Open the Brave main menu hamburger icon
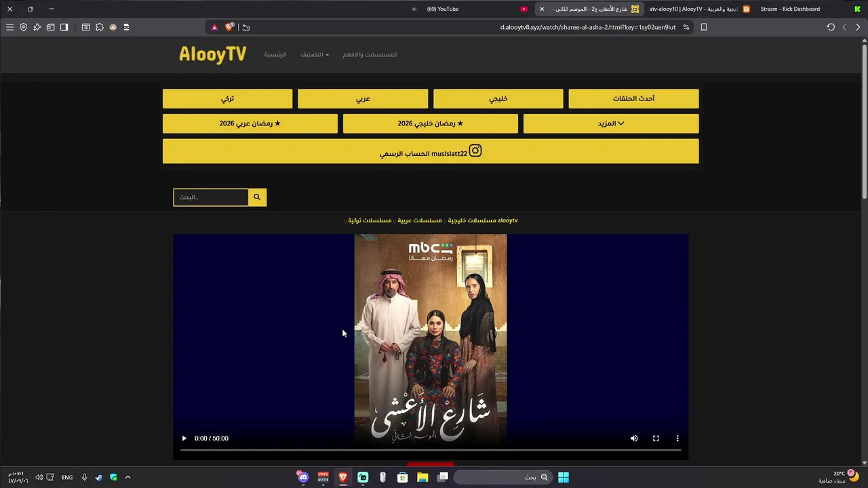Image resolution: width=868 pixels, height=488 pixels. coord(9,27)
